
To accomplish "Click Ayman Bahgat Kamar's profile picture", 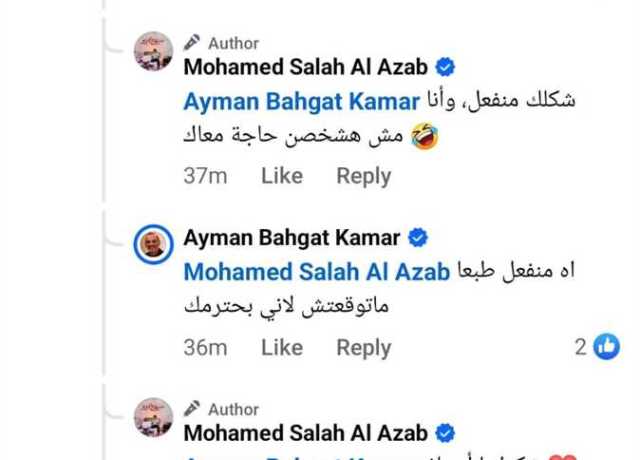I will point(153,244).
